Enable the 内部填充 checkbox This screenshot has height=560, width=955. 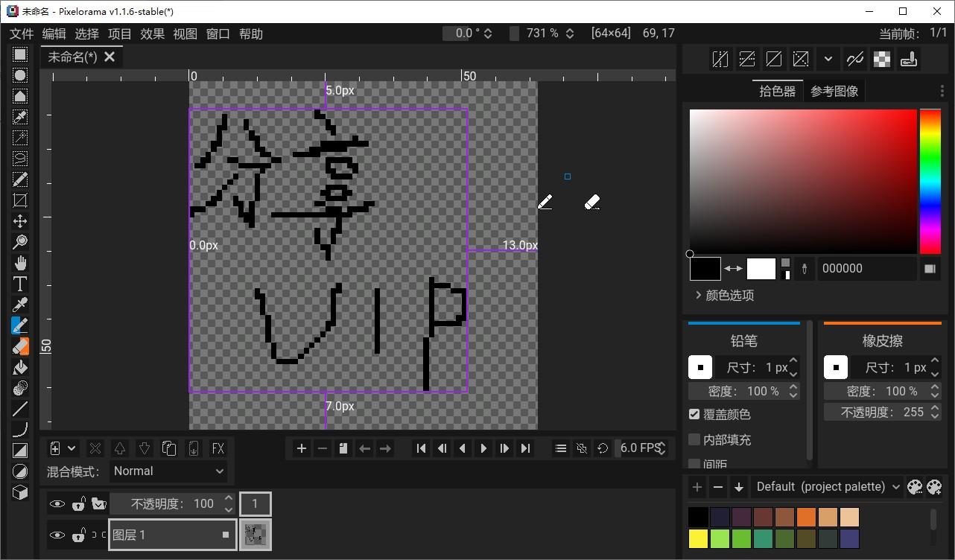(694, 439)
